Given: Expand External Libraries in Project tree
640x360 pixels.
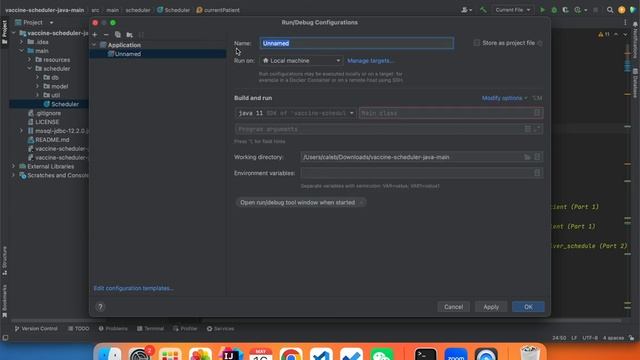Looking at the screenshot, I should [13, 167].
